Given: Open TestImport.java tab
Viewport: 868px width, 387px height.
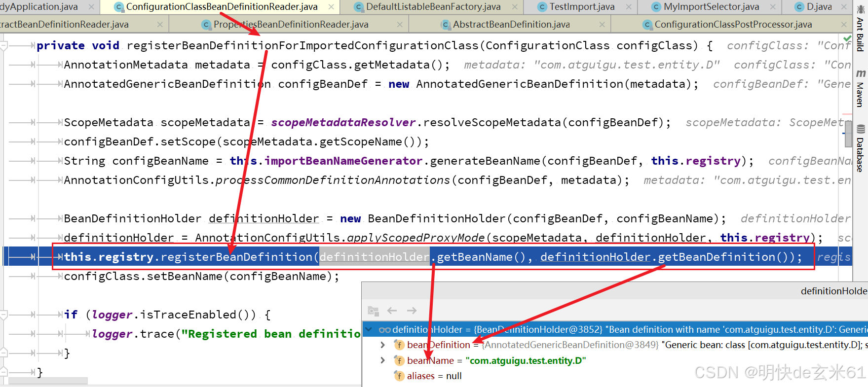Looking at the screenshot, I should click(x=582, y=7).
